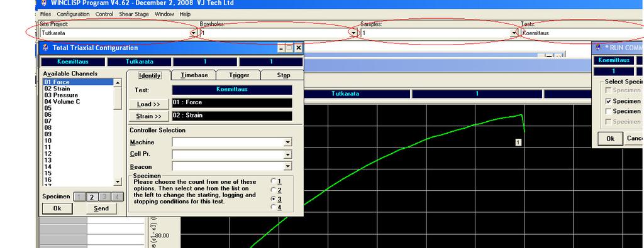Toggle the checked Specimen checkbox in the RUN COMMAND window
This screenshot has width=644, height=248.
point(608,101)
